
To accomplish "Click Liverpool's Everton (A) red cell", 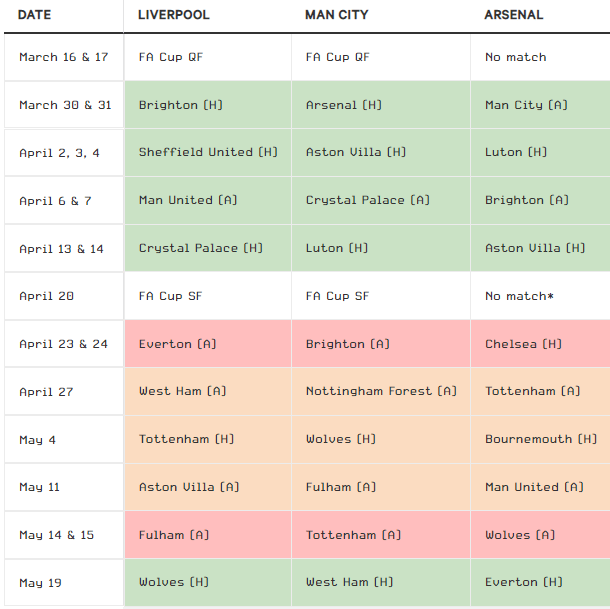I will [208, 344].
